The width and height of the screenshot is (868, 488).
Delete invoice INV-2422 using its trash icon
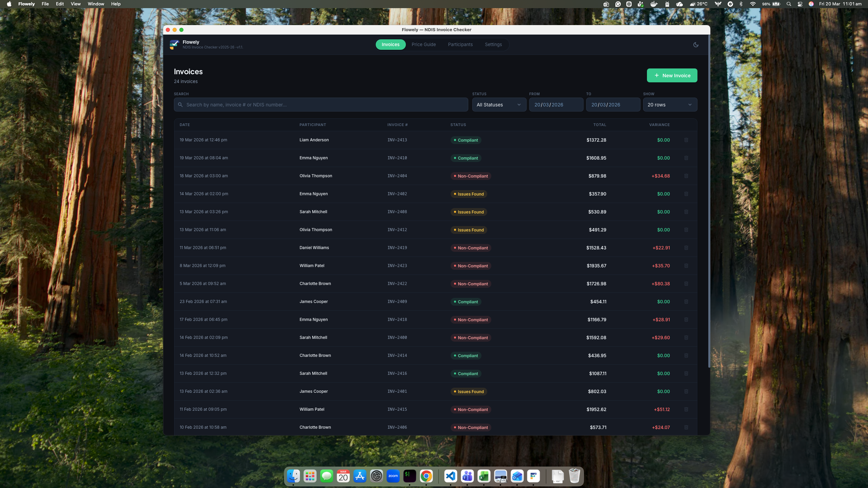(687, 284)
